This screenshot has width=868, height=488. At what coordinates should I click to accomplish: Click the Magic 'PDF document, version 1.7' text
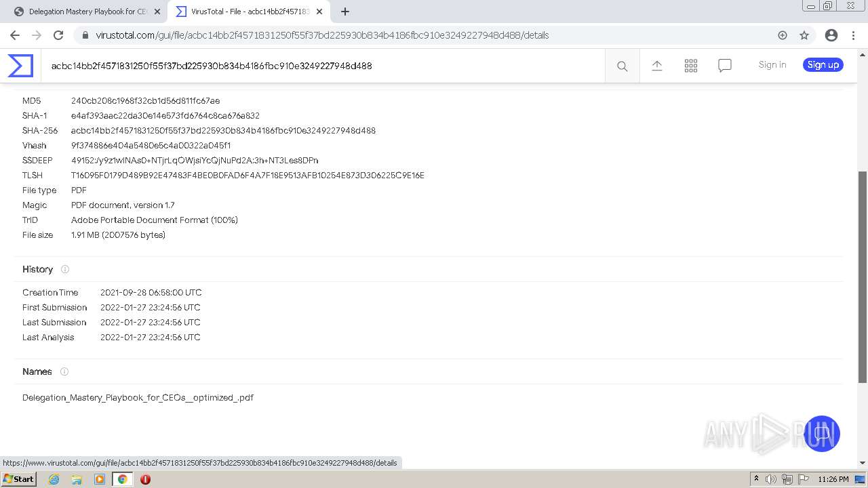coord(123,205)
